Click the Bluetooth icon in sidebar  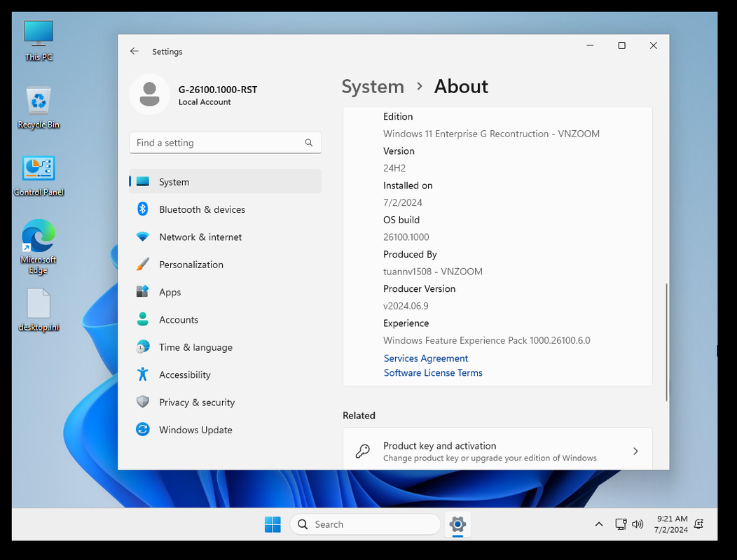tap(143, 209)
